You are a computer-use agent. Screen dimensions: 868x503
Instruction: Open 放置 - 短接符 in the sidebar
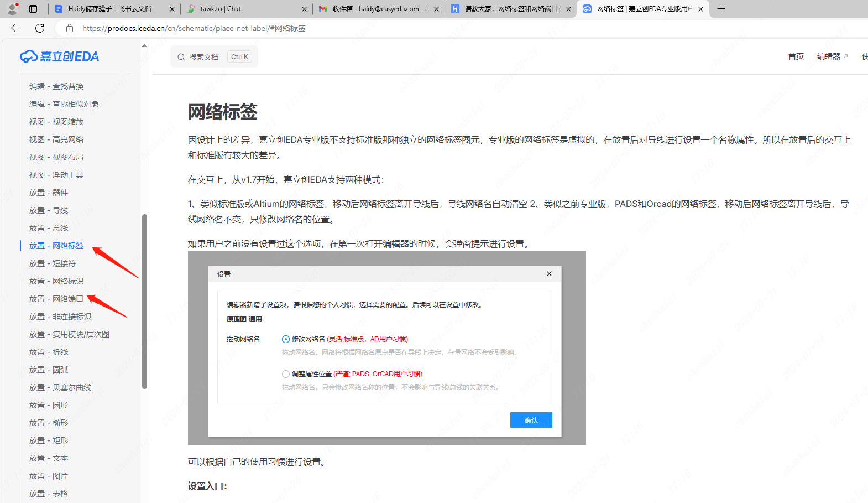[x=53, y=263]
